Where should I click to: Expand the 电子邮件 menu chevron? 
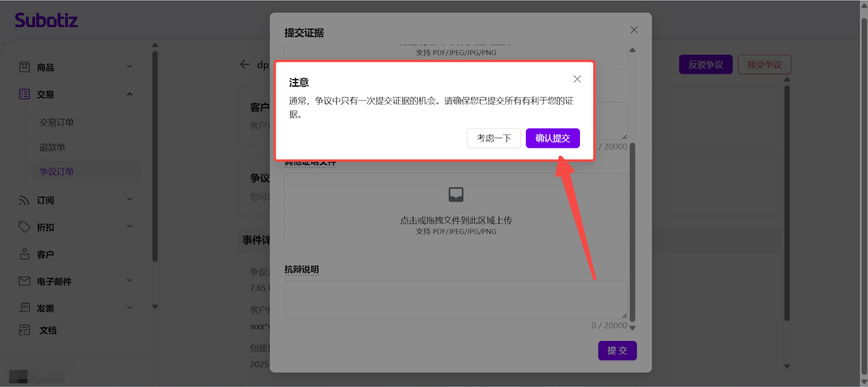click(130, 280)
